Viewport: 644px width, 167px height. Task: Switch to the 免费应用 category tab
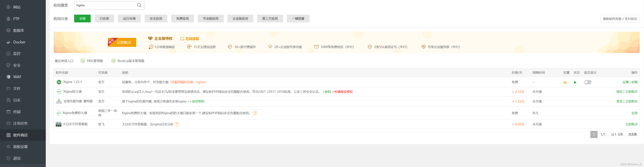coord(182,18)
